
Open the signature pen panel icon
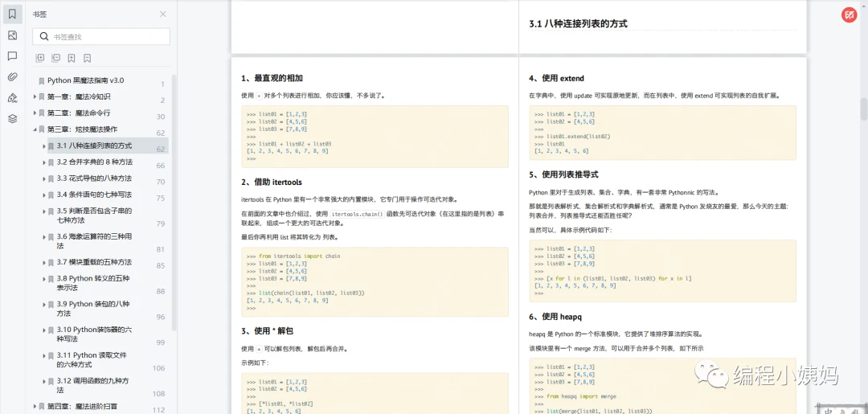(13, 98)
